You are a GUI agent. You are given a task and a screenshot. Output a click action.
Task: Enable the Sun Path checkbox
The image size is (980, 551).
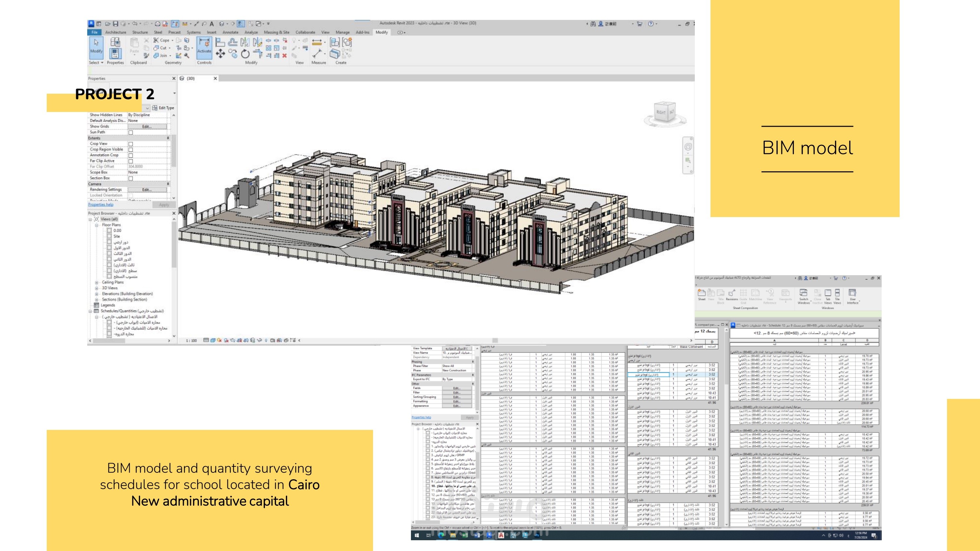130,132
